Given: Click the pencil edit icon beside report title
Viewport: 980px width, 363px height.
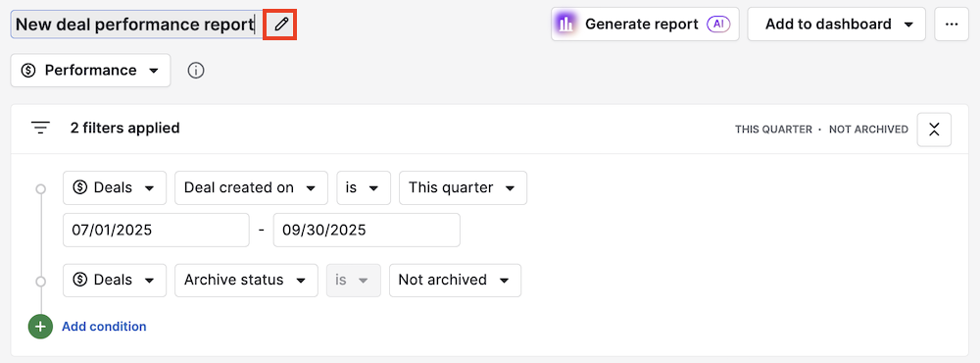Looking at the screenshot, I should pos(281,25).
